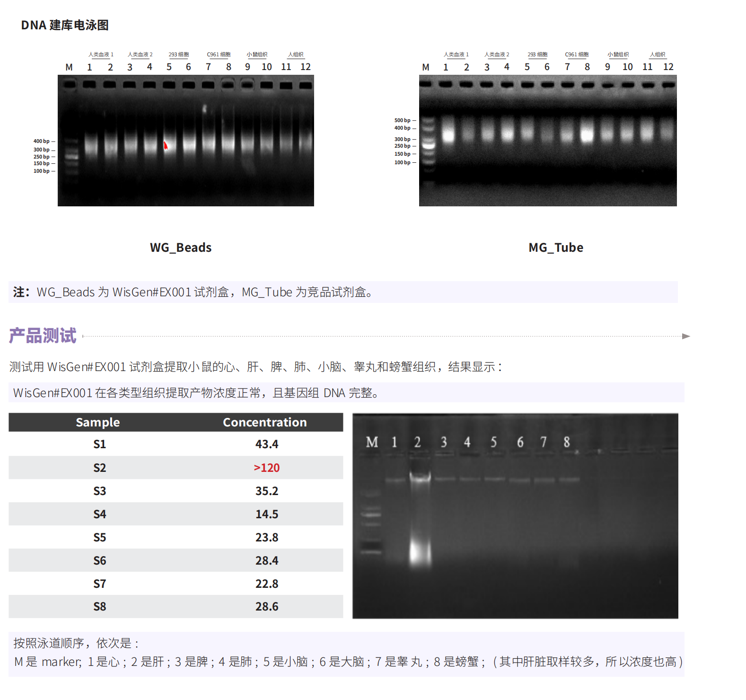The height and width of the screenshot is (700, 746).
Task: Click the S2 sample cell
Action: coord(100,468)
